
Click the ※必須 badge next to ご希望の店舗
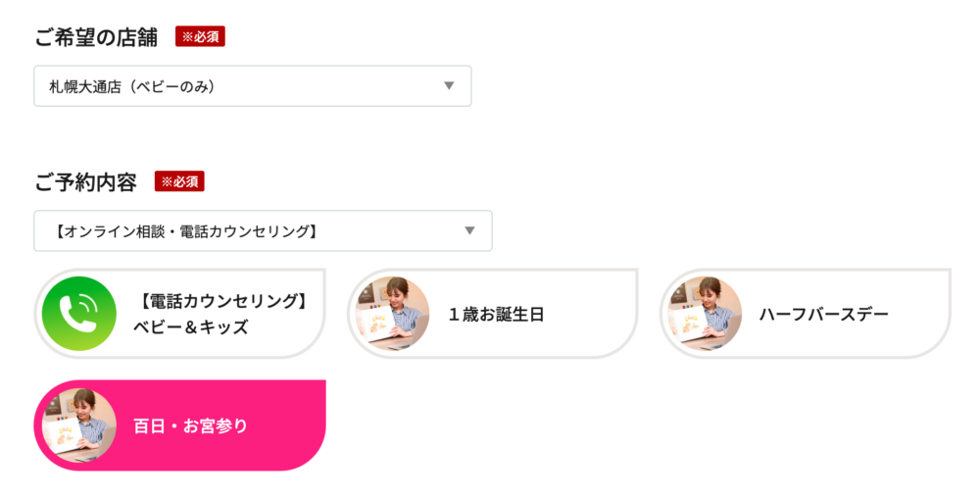point(201,37)
